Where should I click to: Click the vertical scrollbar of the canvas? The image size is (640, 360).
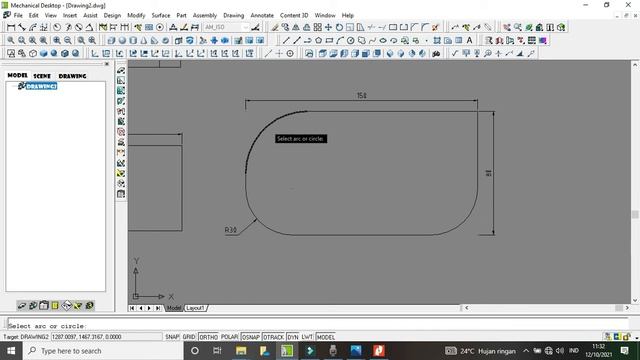coord(635,182)
